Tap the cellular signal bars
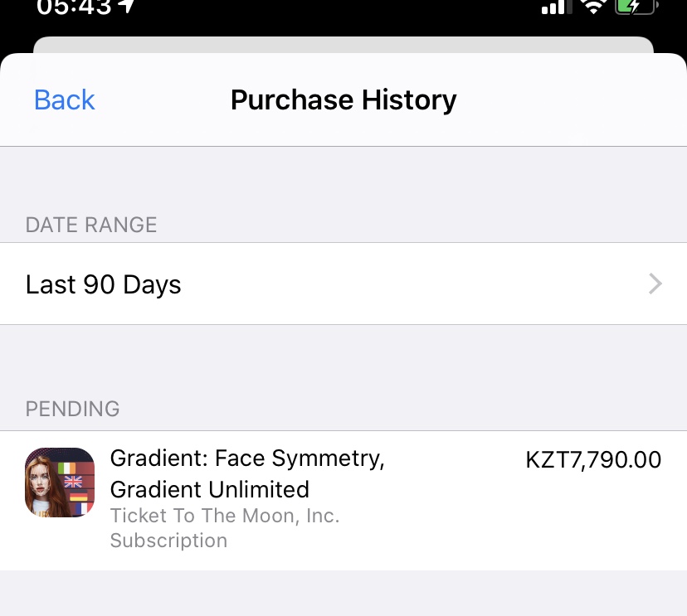Screen dimensions: 687x616 553,7
